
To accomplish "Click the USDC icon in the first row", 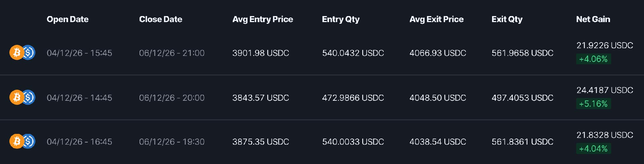I will click(29, 53).
